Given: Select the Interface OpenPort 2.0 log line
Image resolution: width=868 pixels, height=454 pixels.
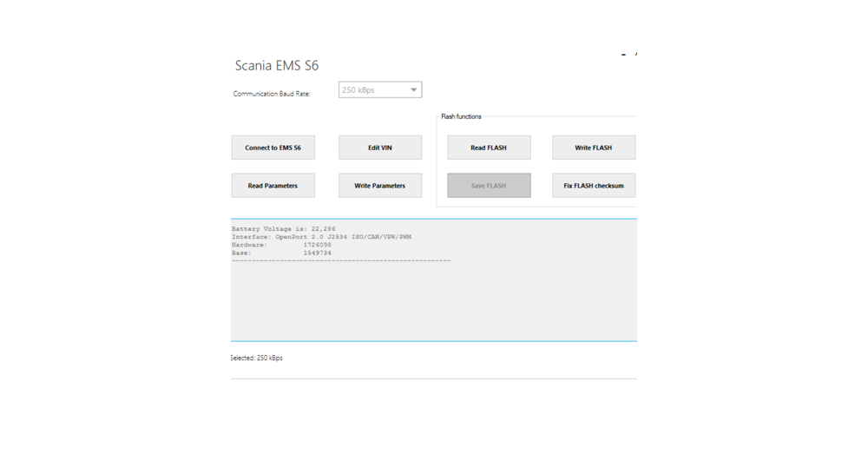Looking at the screenshot, I should [x=321, y=237].
